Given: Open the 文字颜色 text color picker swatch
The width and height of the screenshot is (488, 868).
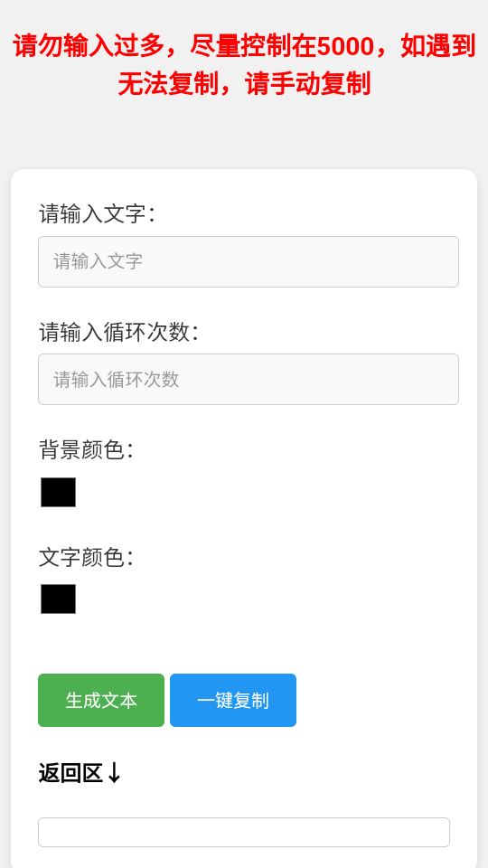Looking at the screenshot, I should 58,599.
